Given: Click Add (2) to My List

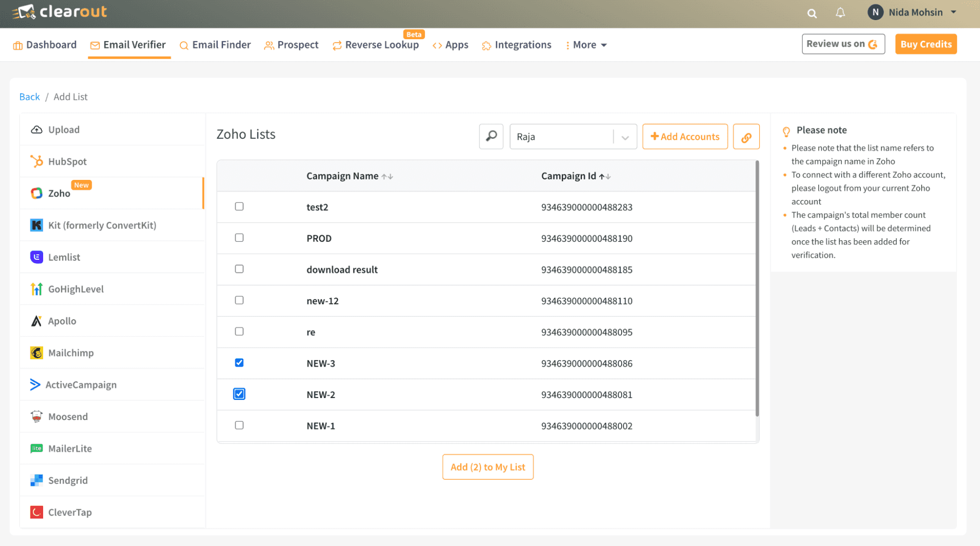Looking at the screenshot, I should (488, 467).
